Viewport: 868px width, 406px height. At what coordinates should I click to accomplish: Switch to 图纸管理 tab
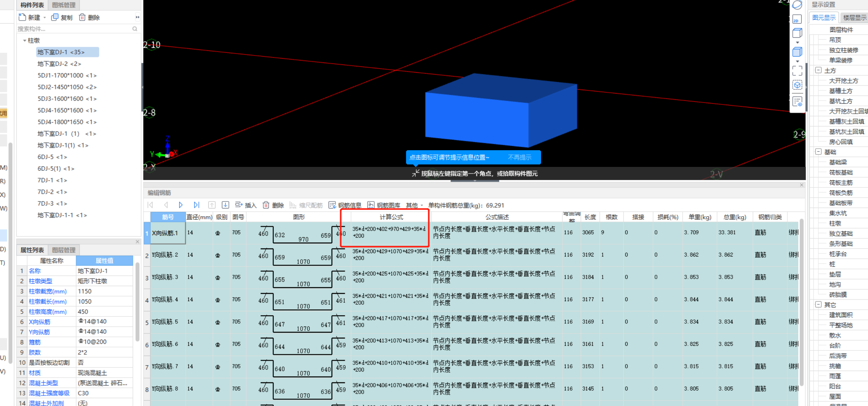64,5
